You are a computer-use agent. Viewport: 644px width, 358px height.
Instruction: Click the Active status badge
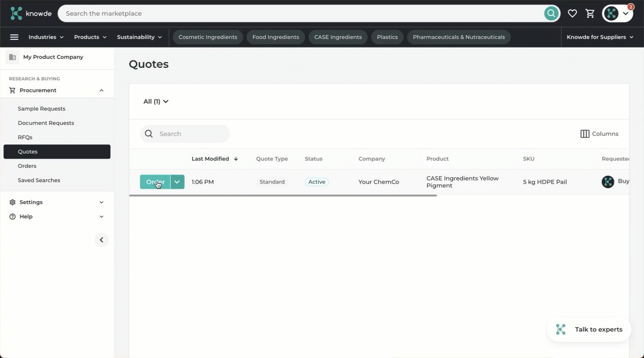point(317,182)
